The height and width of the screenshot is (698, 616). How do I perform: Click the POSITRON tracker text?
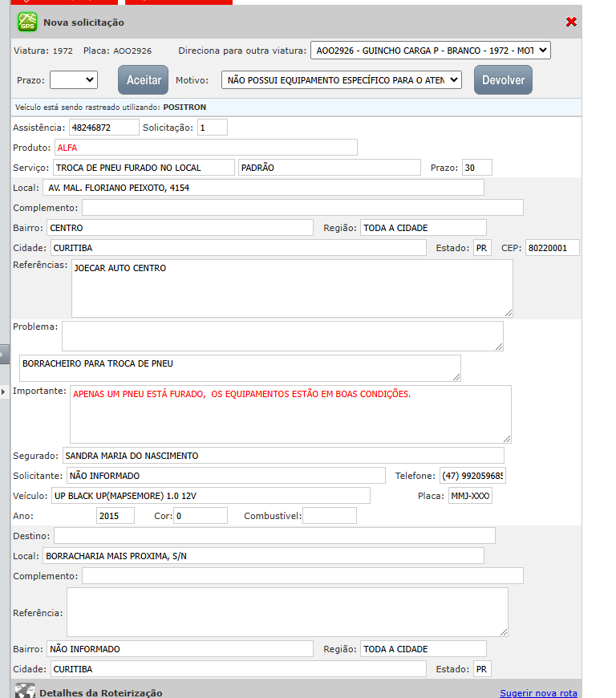pyautogui.click(x=184, y=108)
